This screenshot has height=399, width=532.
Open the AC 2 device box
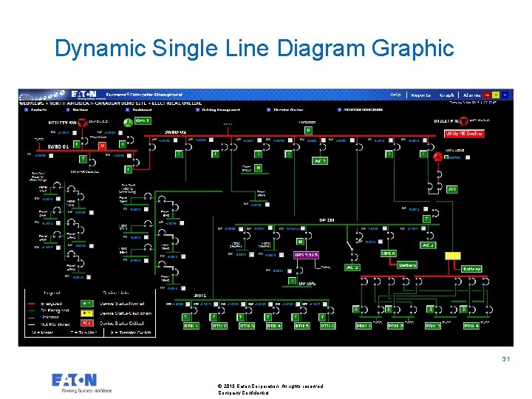352,267
